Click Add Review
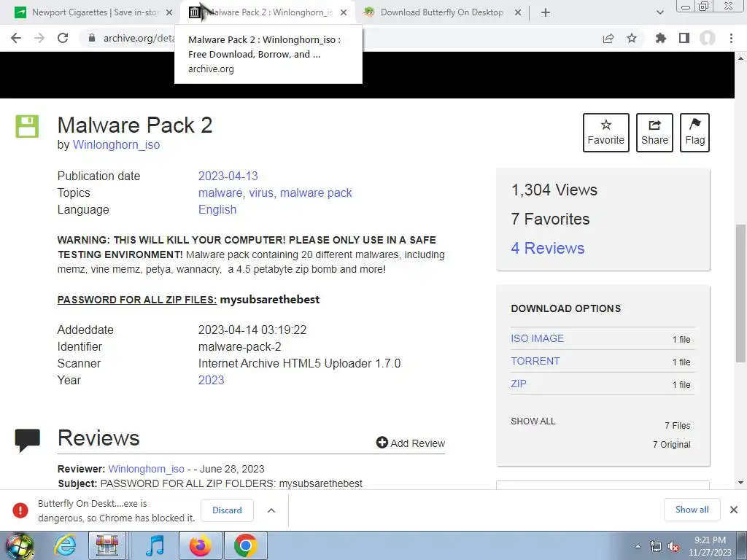The image size is (747, 560). 410,443
